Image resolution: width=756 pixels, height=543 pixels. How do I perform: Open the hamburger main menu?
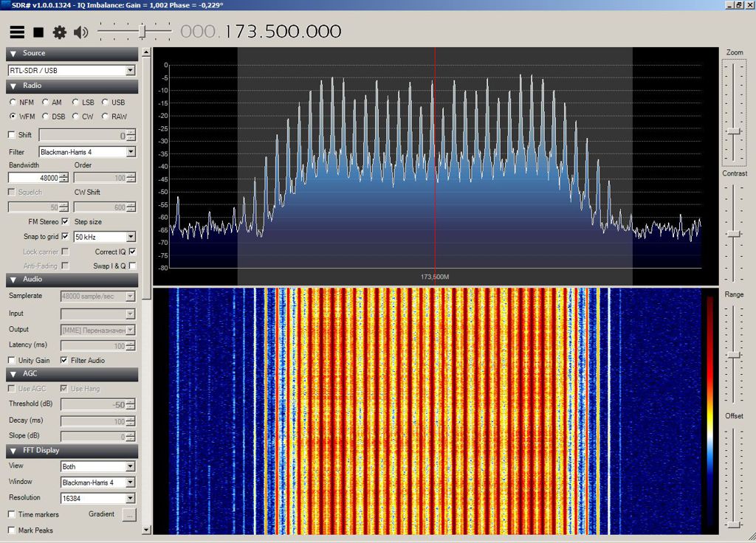pos(17,32)
